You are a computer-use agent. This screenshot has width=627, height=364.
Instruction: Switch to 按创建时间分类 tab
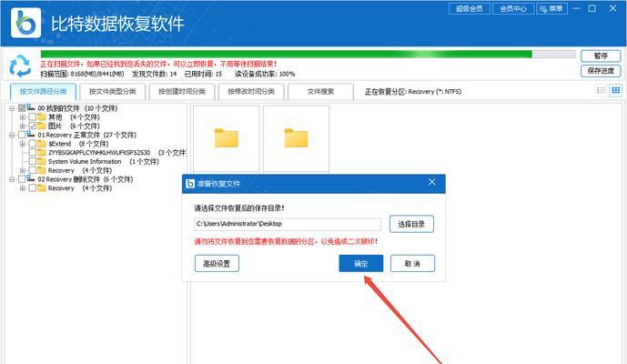182,92
